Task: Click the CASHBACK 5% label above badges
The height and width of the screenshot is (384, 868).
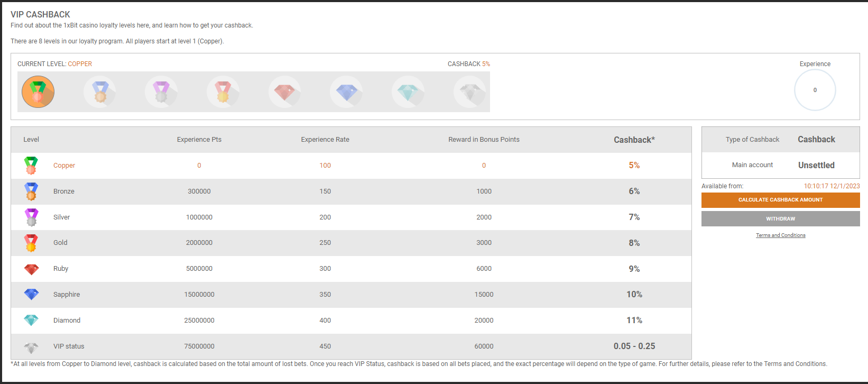Action: [x=469, y=64]
